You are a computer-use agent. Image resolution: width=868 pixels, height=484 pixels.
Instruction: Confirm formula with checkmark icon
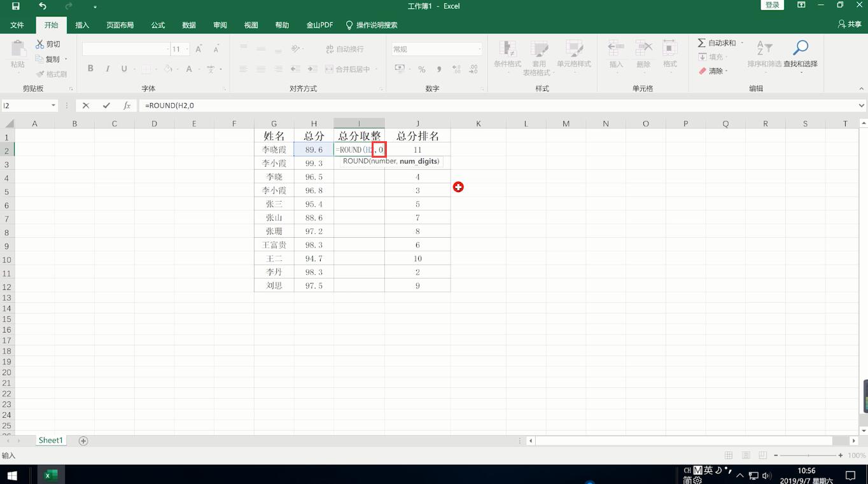coord(106,106)
